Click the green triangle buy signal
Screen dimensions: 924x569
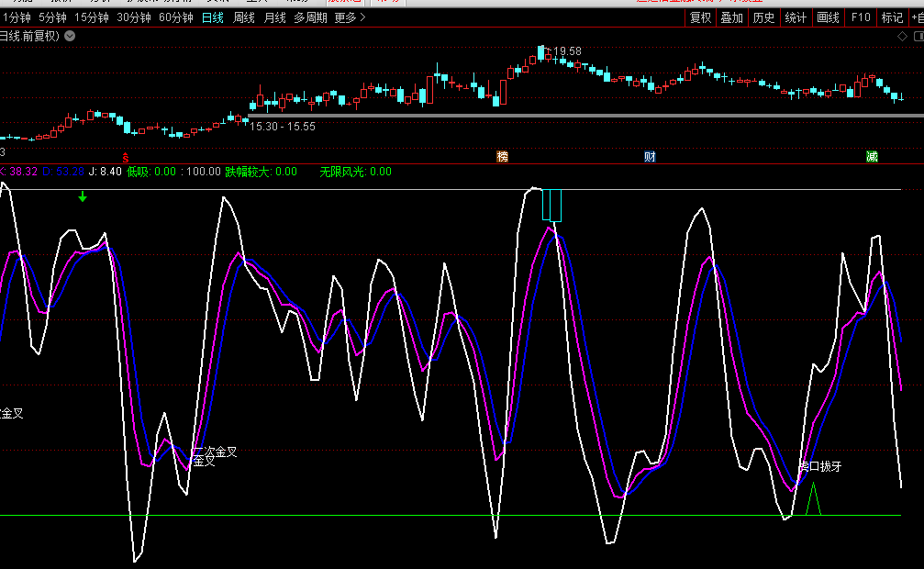812,499
